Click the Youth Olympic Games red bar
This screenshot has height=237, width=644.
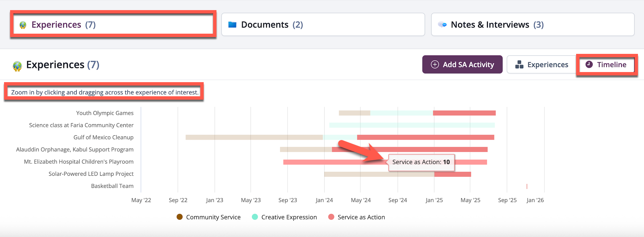click(464, 113)
